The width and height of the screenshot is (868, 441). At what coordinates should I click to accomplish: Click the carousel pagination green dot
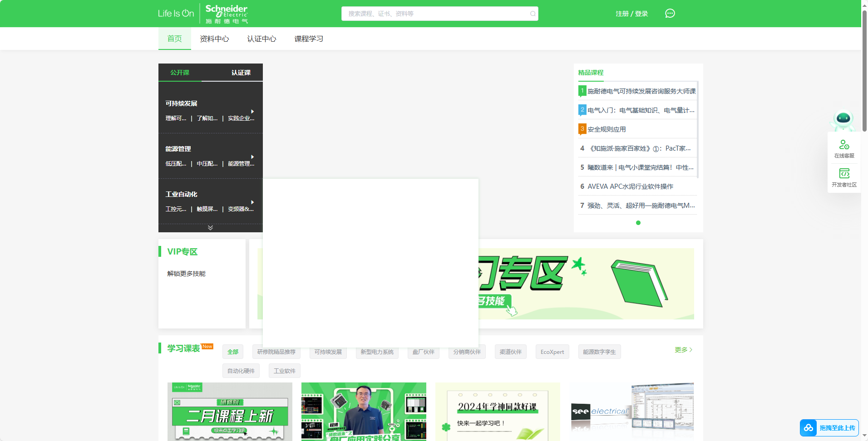coord(638,223)
